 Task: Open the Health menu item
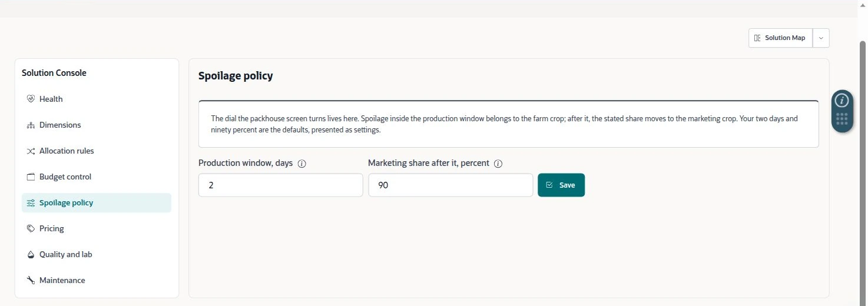click(x=97, y=99)
